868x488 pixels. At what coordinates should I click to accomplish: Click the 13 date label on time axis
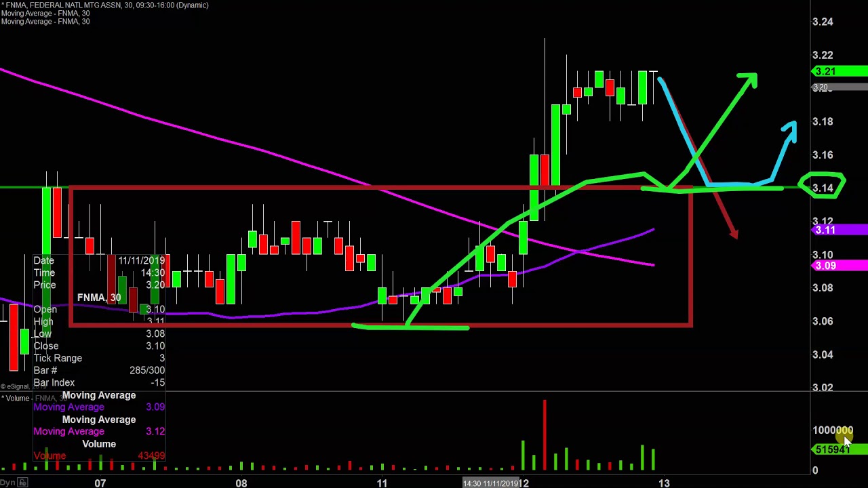pos(664,483)
